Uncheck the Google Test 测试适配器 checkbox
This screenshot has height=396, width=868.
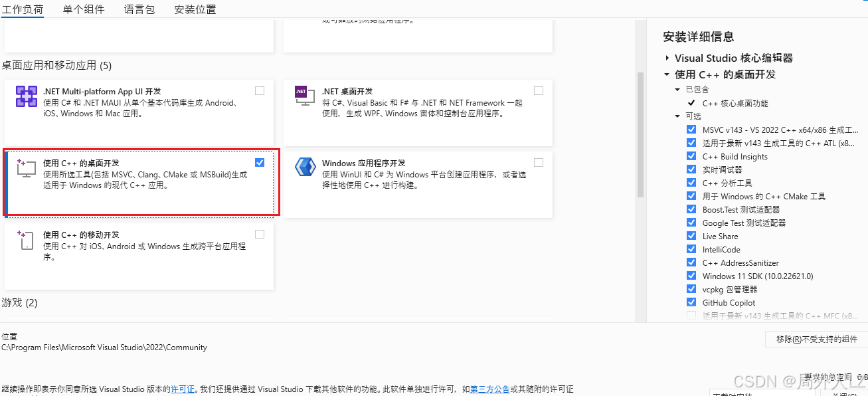[x=692, y=223]
